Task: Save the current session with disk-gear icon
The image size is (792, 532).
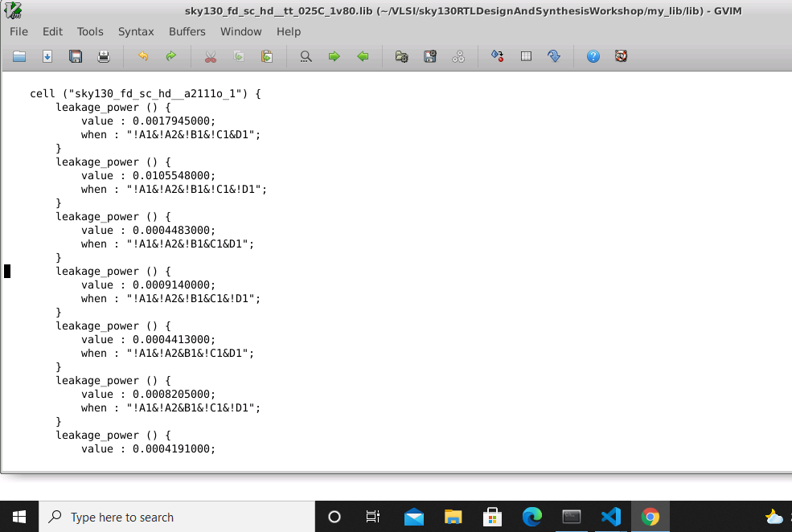Action: [x=429, y=56]
